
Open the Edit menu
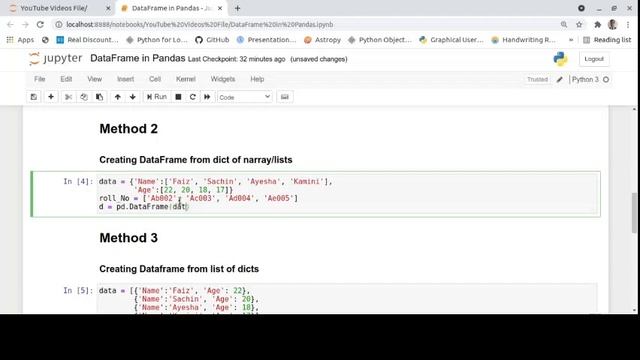coord(66,79)
